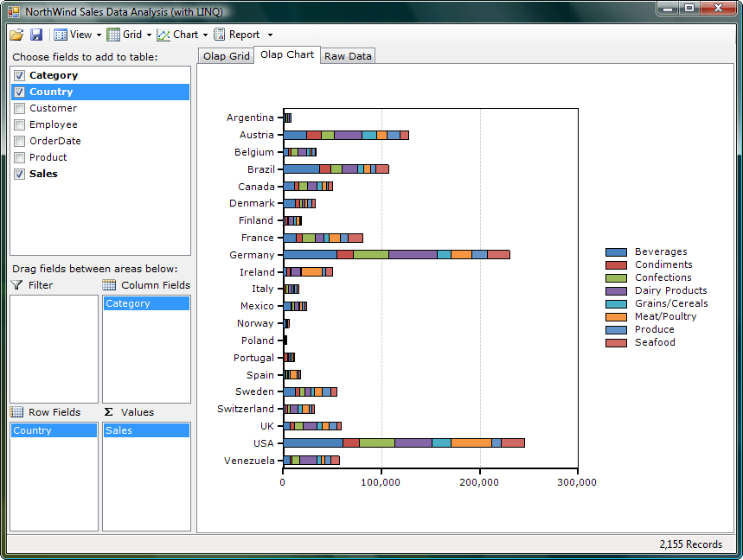Click the Austria bar in chart
The image size is (743, 560).
[346, 136]
